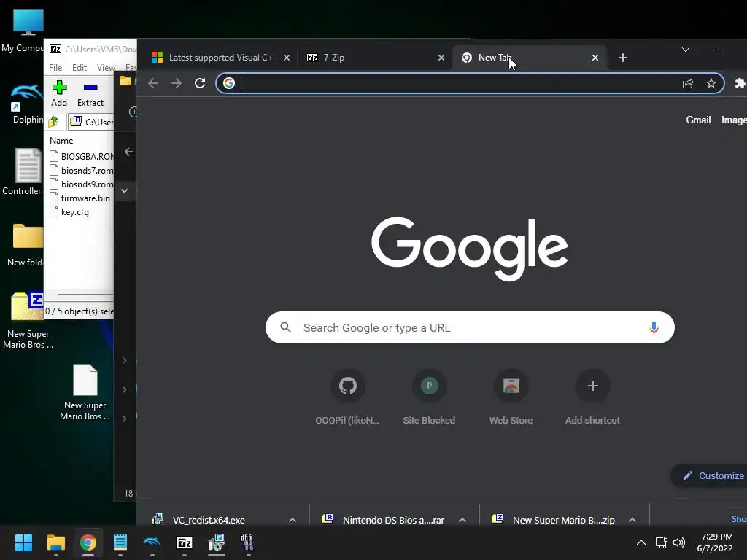Viewport: 747px width, 560px height.
Task: Click the volume icon in system tray
Action: point(679,542)
